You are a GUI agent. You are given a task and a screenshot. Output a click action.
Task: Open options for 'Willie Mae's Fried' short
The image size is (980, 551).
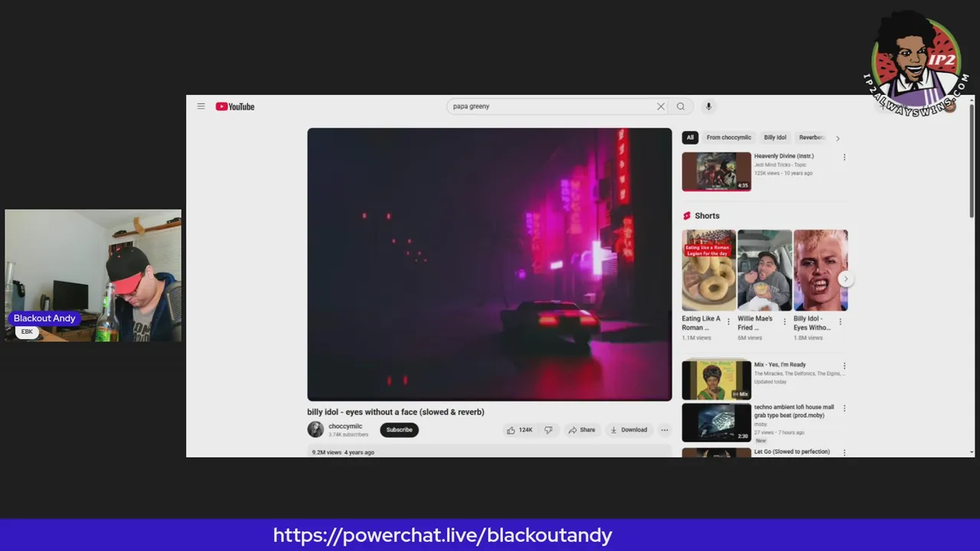tap(784, 322)
